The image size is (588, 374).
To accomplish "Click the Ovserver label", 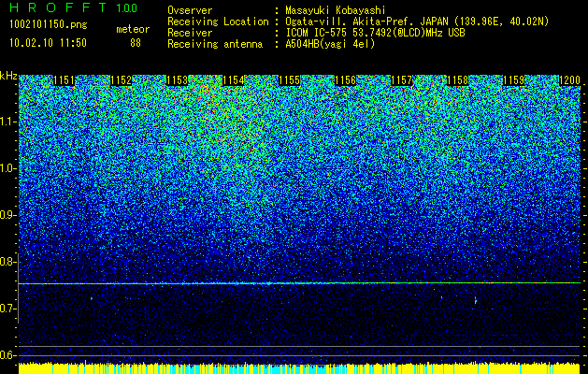I will click(190, 10).
